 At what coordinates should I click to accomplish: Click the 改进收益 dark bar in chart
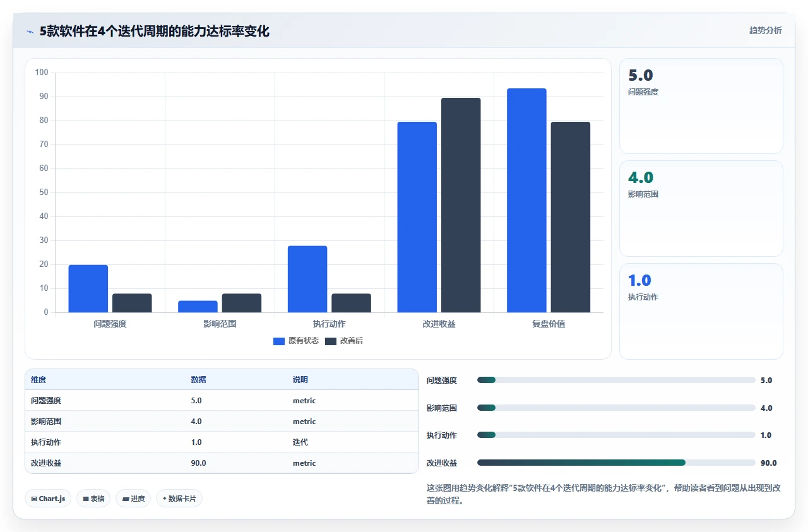[x=461, y=205]
